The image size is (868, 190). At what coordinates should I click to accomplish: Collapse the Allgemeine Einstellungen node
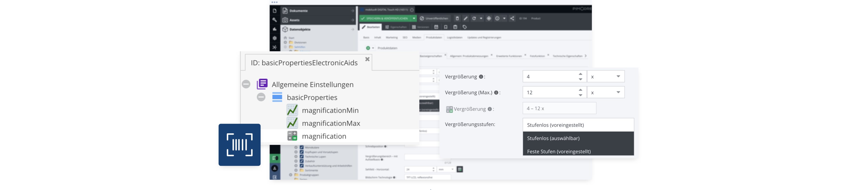click(x=246, y=84)
